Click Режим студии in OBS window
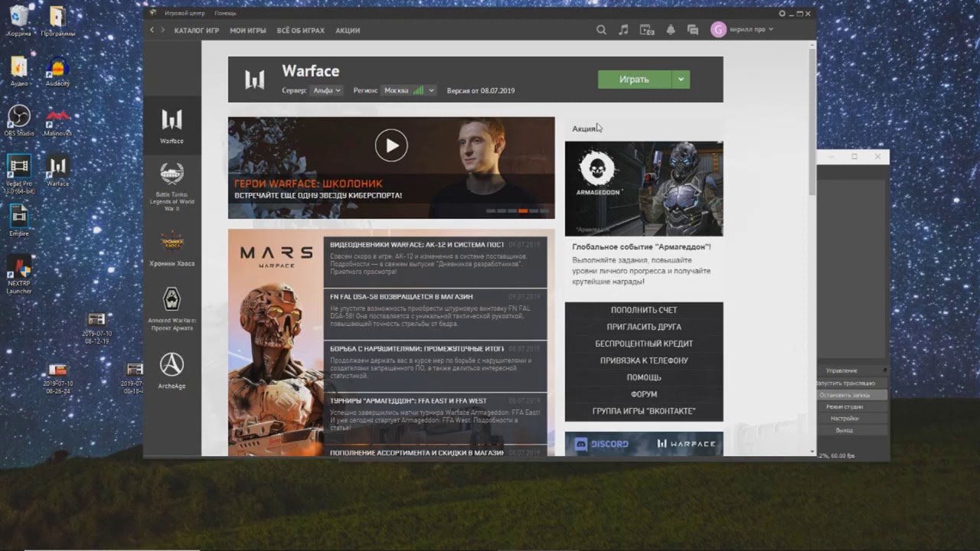Screen dimensions: 980x551 tap(845, 406)
